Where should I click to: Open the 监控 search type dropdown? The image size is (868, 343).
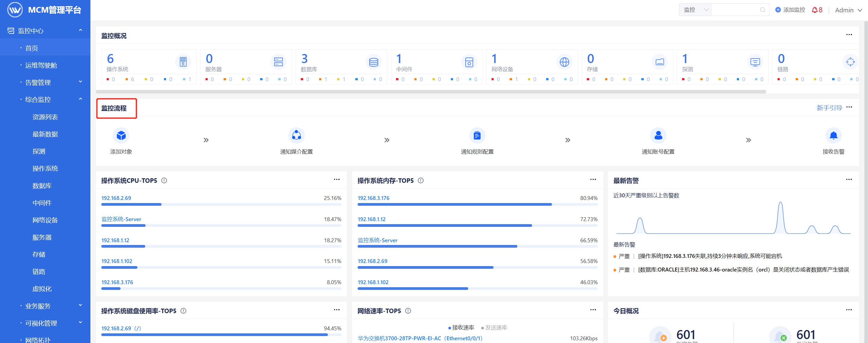pyautogui.click(x=695, y=10)
